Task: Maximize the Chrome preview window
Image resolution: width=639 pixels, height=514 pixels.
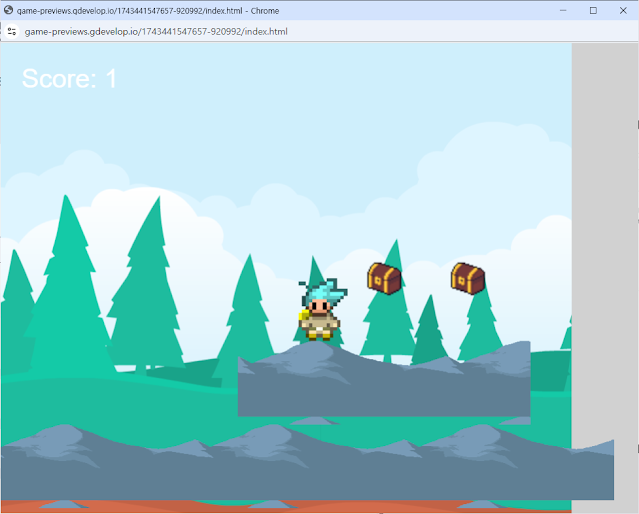Action: [x=593, y=11]
